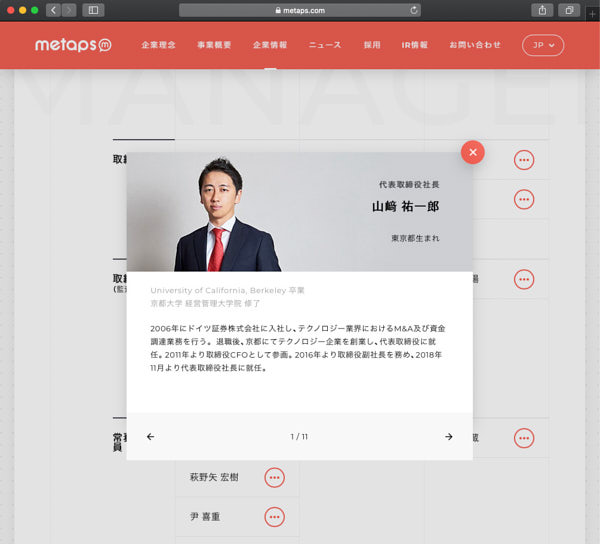
Task: Click the お問い合わせ contact link
Action: pyautogui.click(x=475, y=45)
